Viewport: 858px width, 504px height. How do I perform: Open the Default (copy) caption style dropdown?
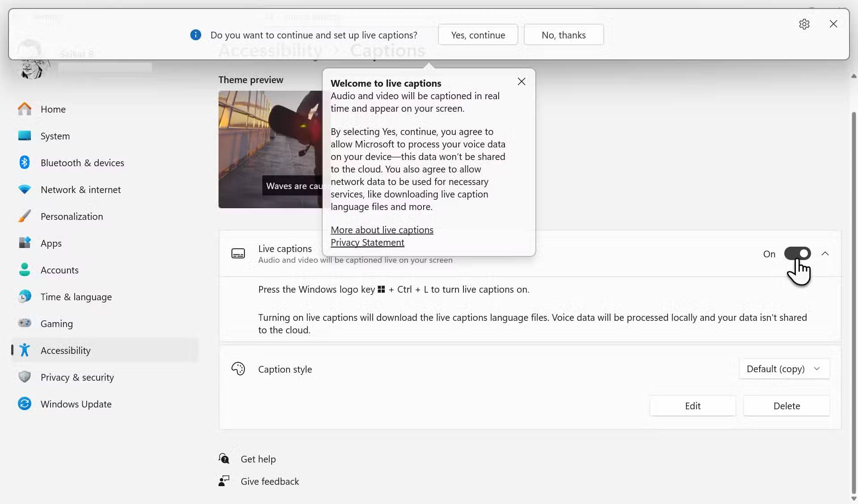(784, 369)
